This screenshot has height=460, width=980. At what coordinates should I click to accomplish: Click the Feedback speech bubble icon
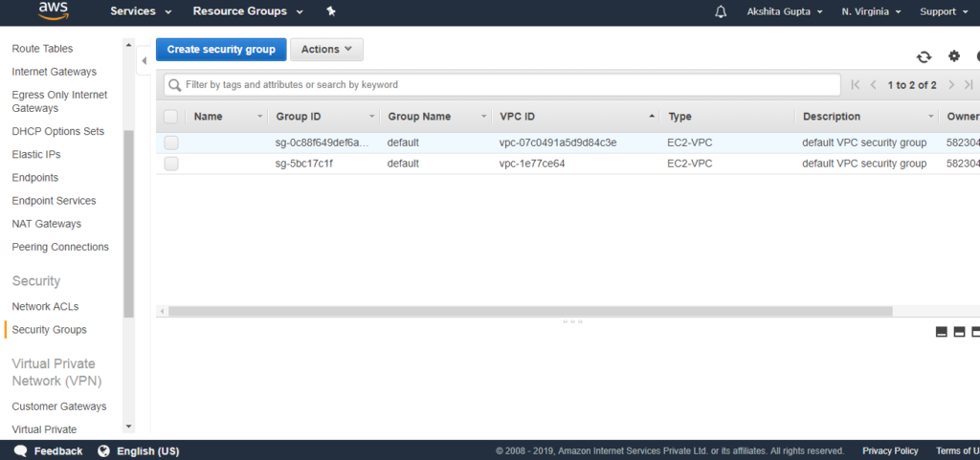pos(21,450)
